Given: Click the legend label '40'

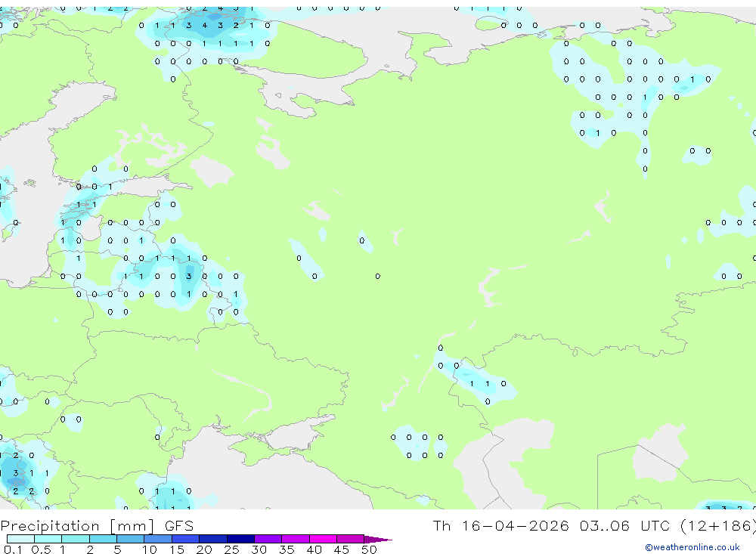Looking at the screenshot, I should [x=314, y=549].
